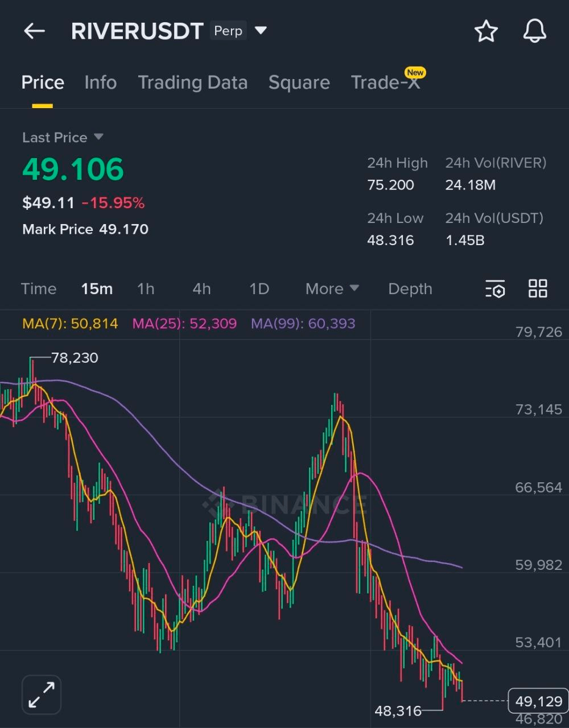Open the multi-chart grid layout icon
Image resolution: width=569 pixels, height=728 pixels.
tap(538, 289)
